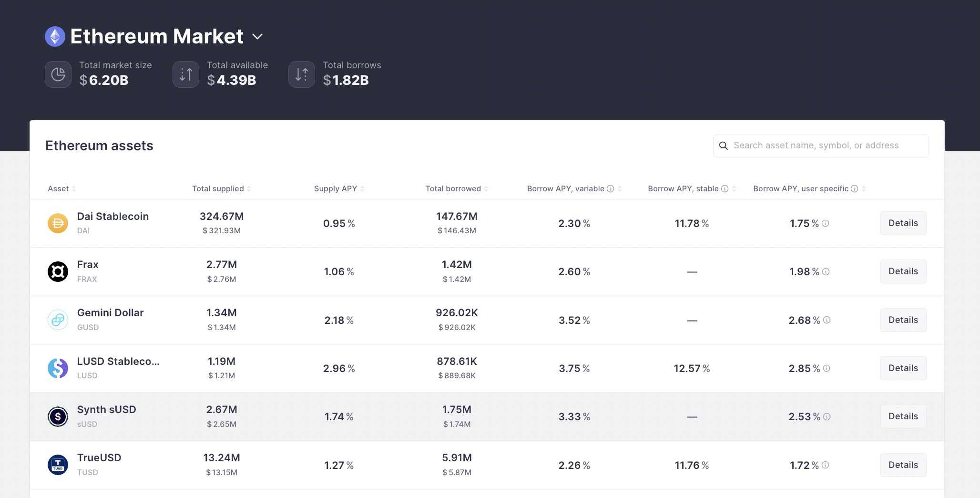Open the info icon beside 2.68 % for GUSD

pyautogui.click(x=827, y=320)
